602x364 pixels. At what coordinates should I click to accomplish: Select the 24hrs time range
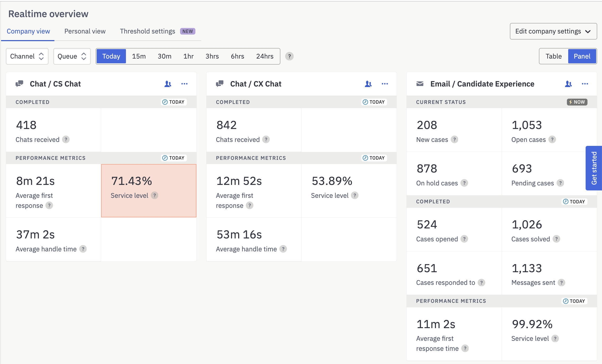pos(265,56)
